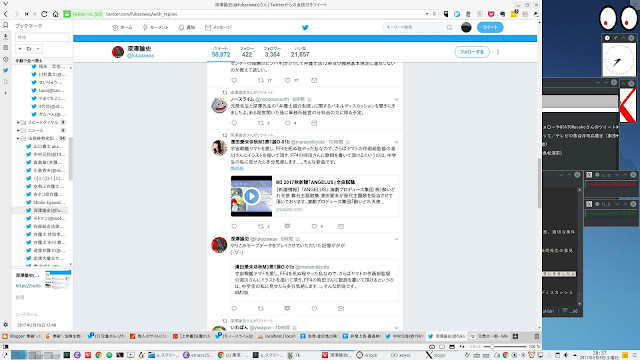Click the Evernote elephant extension icon
The image size is (640, 360).
pyautogui.click(x=502, y=14)
